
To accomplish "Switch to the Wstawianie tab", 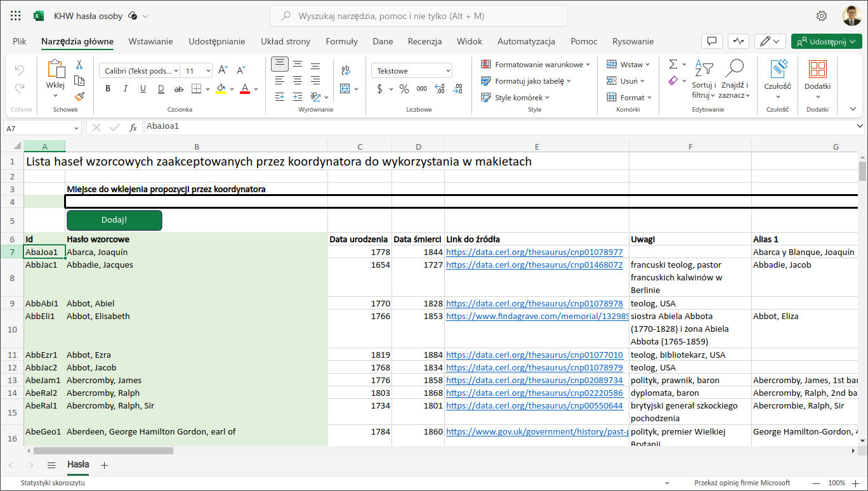I will click(x=150, y=41).
